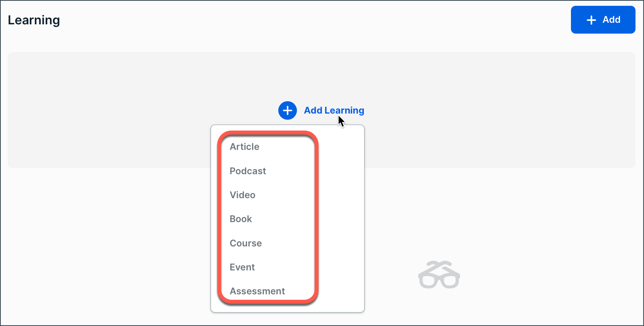Choose the Course option

click(x=246, y=243)
